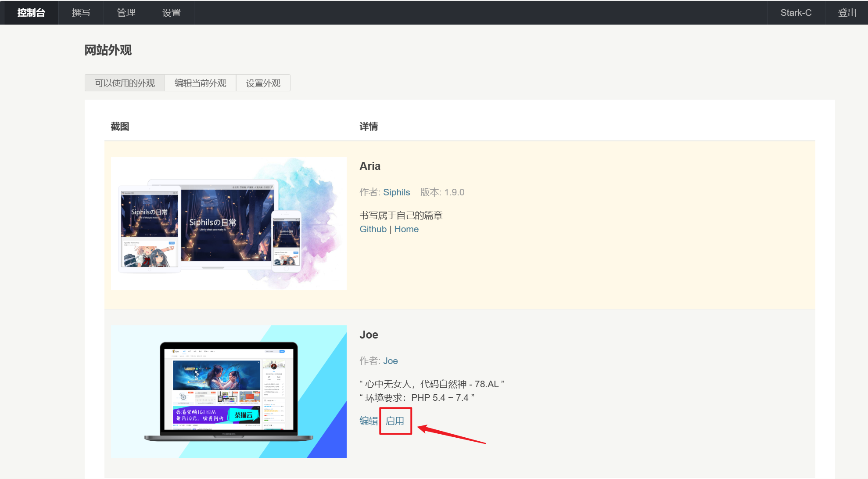
Task: Enable the Joe theme with 启用
Action: [395, 421]
